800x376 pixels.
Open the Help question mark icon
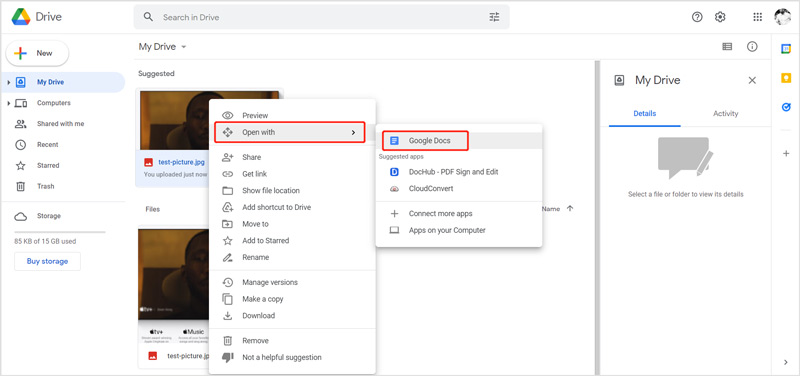[697, 17]
